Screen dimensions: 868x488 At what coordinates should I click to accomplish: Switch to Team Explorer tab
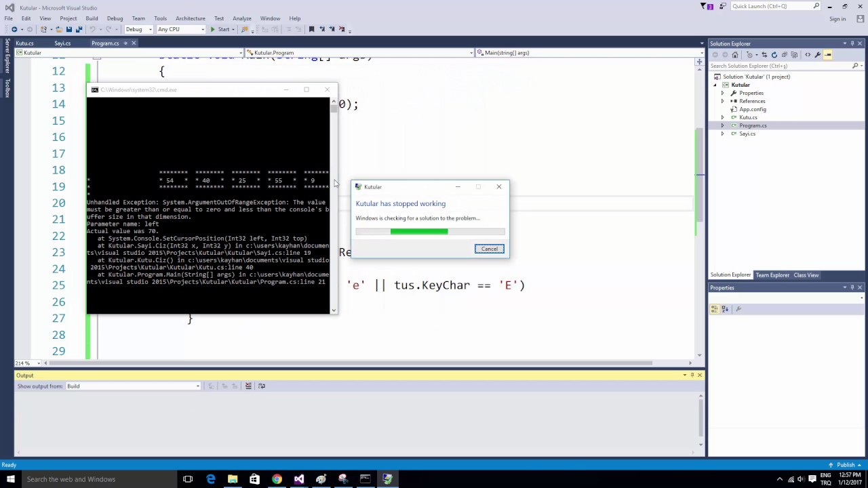coord(772,275)
